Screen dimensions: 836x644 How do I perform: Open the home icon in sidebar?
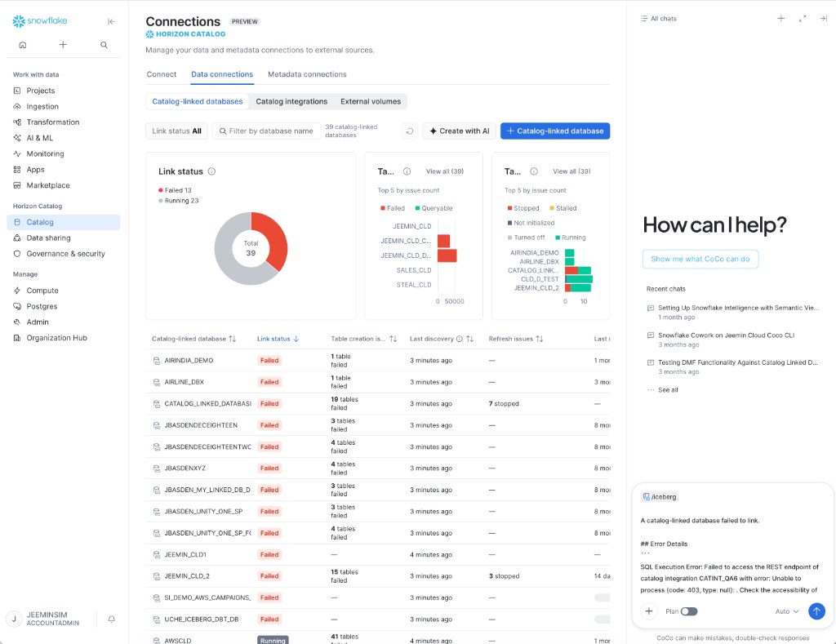click(x=22, y=45)
